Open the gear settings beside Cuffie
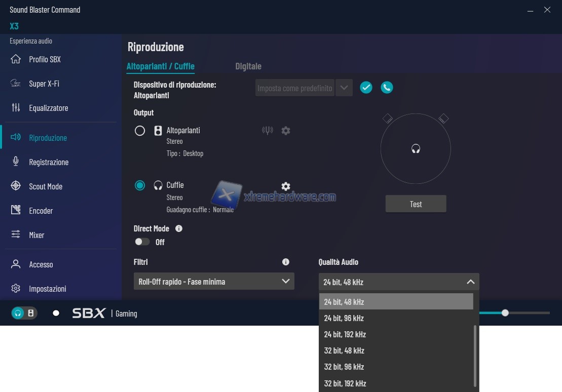This screenshot has width=562, height=392. tap(286, 186)
